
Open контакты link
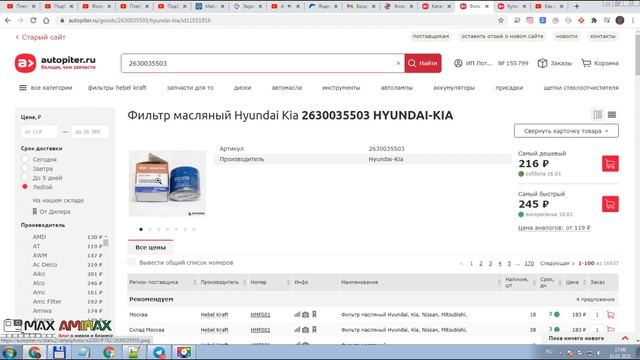602,36
